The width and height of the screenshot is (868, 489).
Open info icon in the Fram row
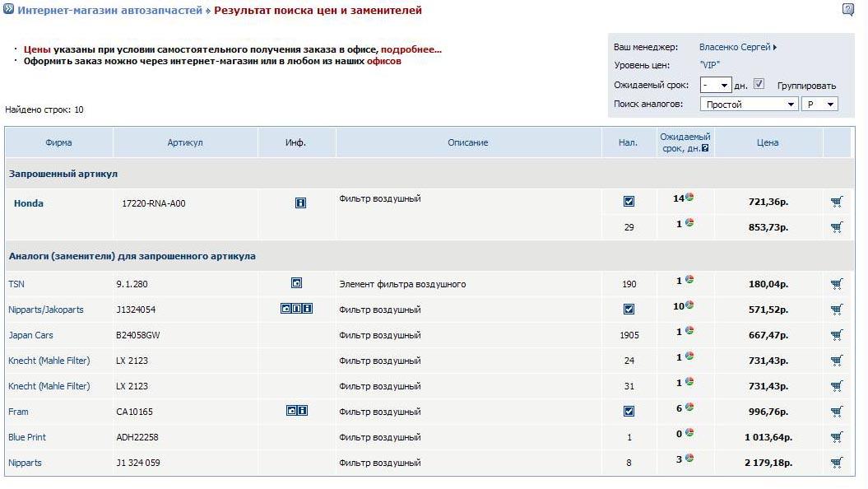click(302, 410)
